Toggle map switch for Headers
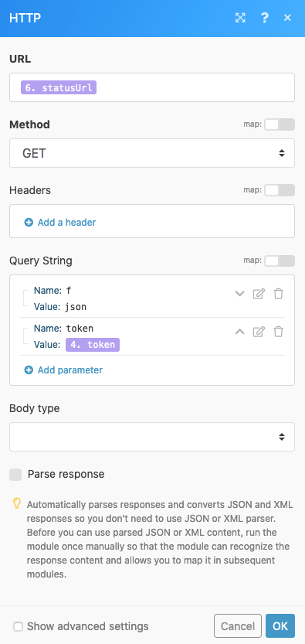Viewport: 305px width, 644px height. click(x=280, y=190)
